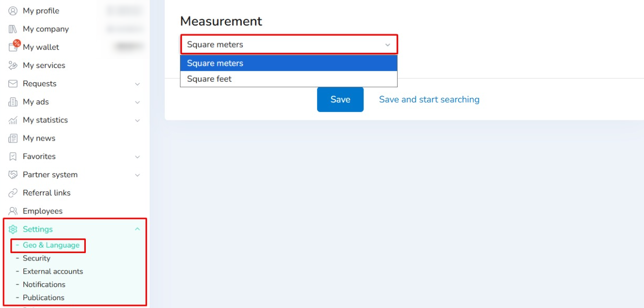Screen dimensions: 644x308
Task: Collapse the Settings section chevron
Action: pyautogui.click(x=138, y=229)
